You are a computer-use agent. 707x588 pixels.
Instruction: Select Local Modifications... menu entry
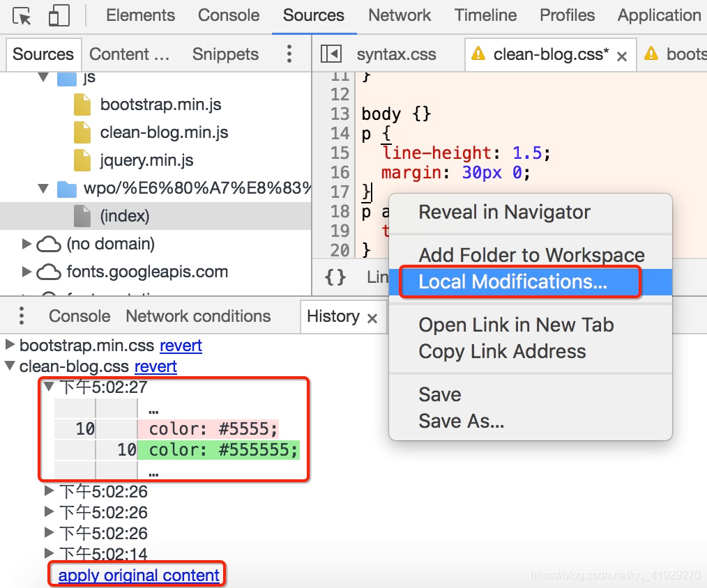530,281
